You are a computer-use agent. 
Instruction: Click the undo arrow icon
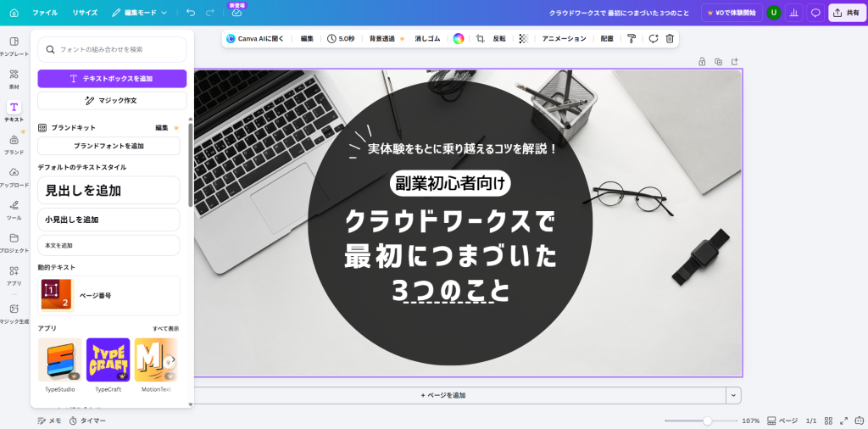[x=191, y=12]
